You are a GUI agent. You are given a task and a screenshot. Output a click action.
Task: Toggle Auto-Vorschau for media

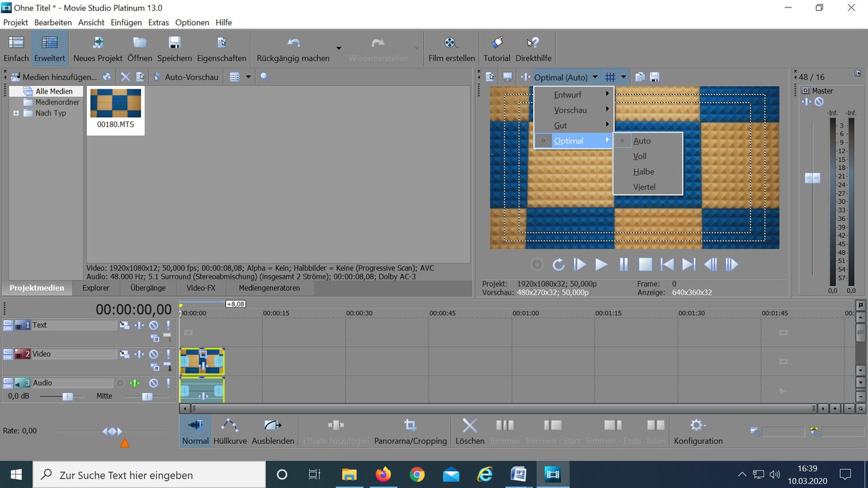(184, 77)
